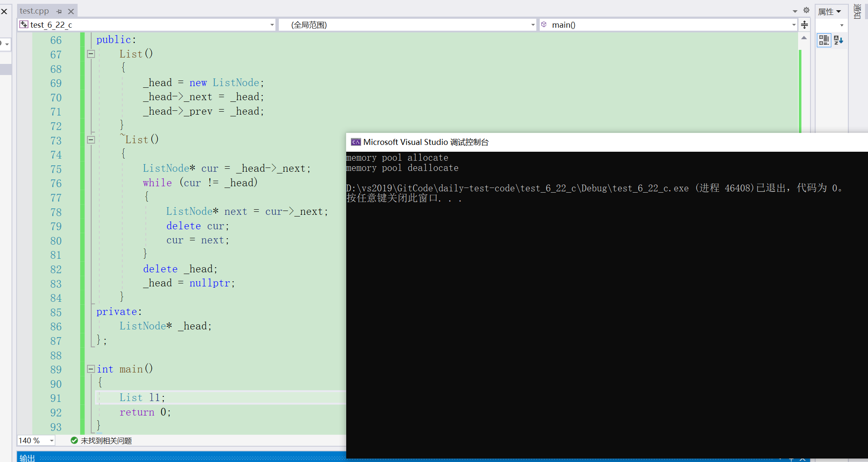Click the 'delete cur;' line

pyautogui.click(x=197, y=226)
